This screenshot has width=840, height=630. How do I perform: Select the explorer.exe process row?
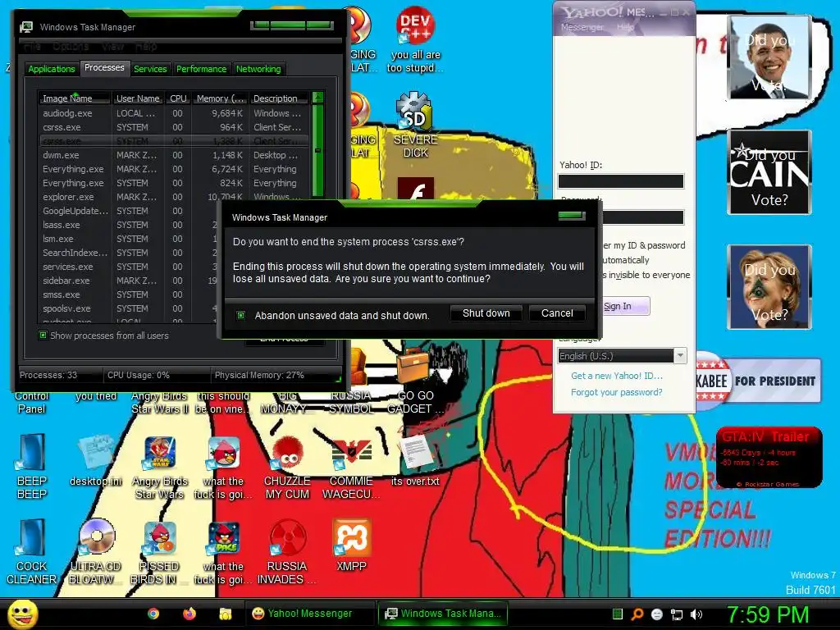pos(175,197)
